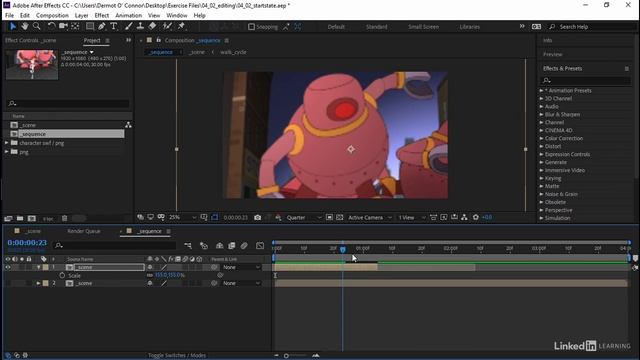
Task: Select the Standard workspace
Action: pos(376,27)
